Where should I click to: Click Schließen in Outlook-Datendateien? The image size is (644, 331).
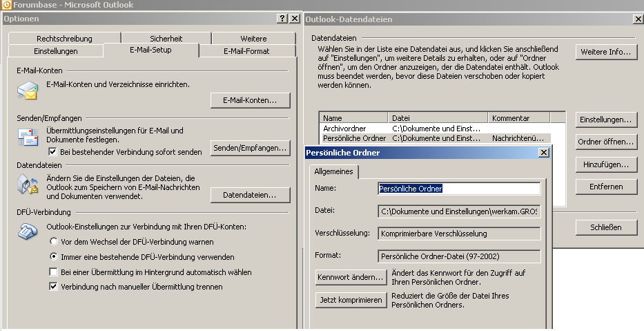click(x=606, y=227)
